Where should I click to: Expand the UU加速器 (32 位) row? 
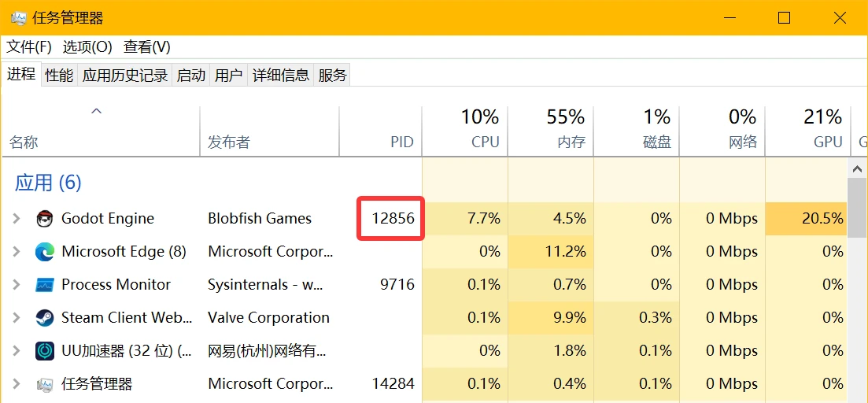coord(17,351)
